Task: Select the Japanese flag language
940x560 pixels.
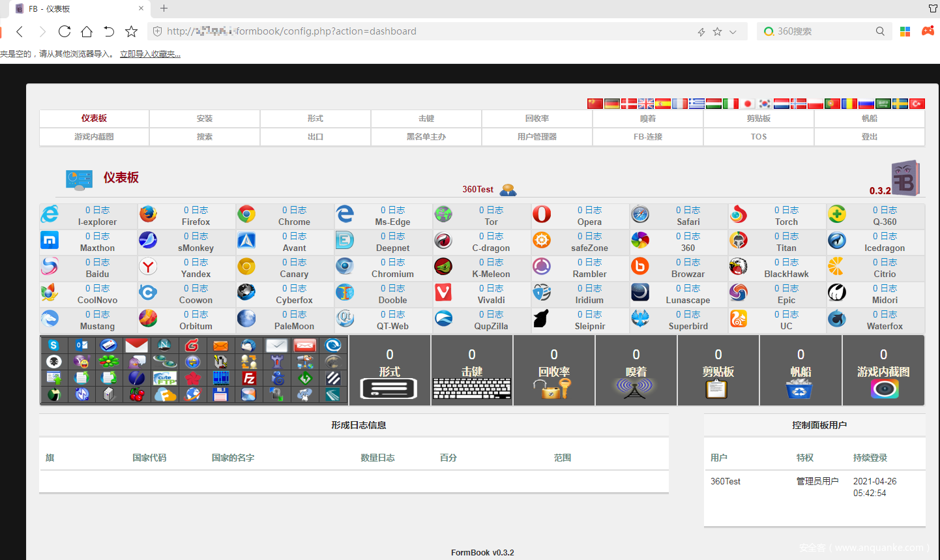Action: click(x=748, y=104)
